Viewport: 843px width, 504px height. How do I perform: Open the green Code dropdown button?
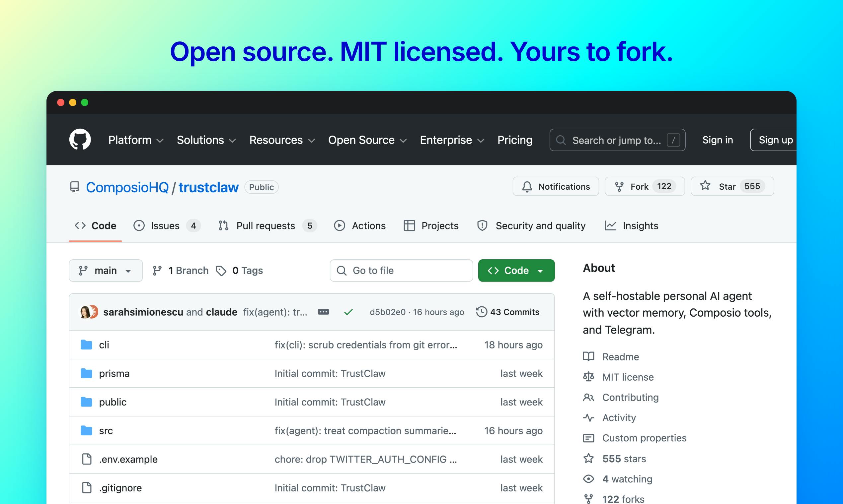[516, 271]
